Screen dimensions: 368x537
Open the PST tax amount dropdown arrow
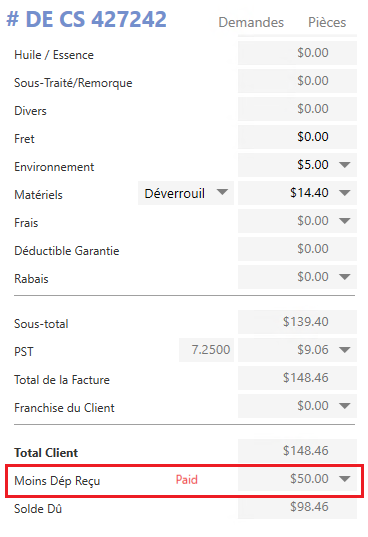pos(344,350)
